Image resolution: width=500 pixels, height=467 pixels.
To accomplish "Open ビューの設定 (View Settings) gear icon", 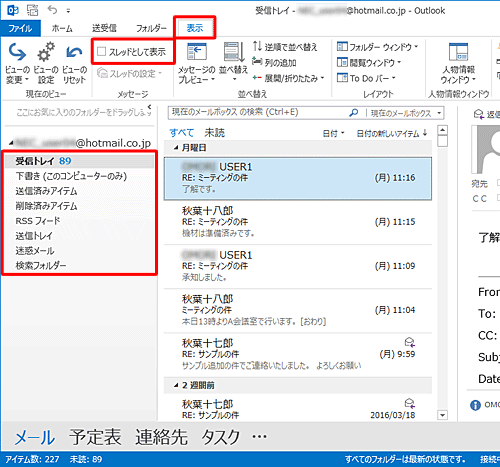I will click(x=46, y=52).
